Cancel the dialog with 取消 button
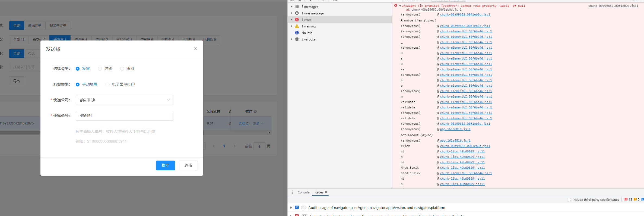Viewport: 644px width, 216px height. tap(188, 165)
